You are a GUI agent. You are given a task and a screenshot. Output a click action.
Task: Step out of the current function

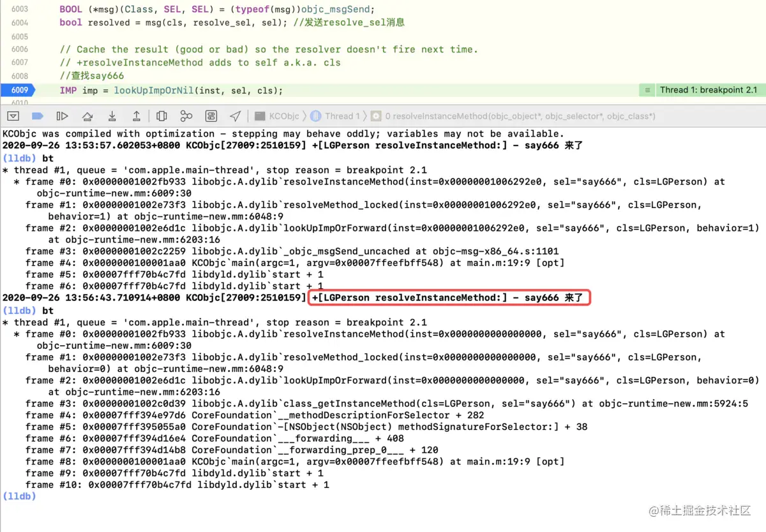pos(136,116)
